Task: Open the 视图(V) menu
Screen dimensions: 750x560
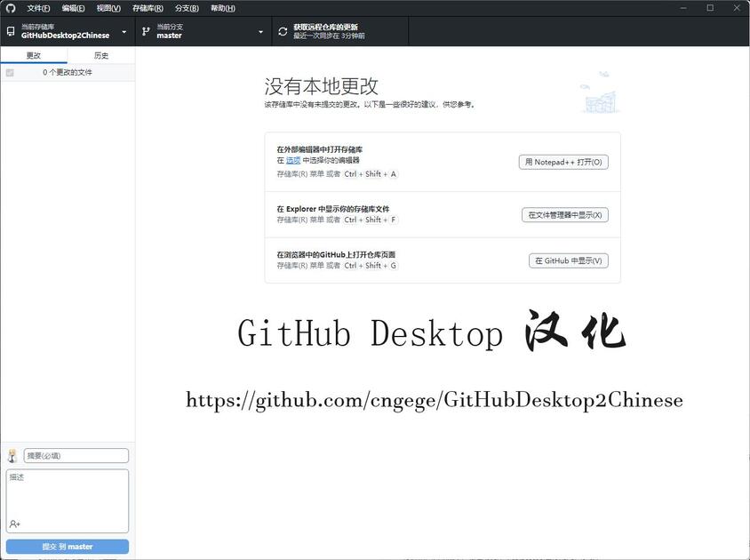Action: (x=108, y=8)
